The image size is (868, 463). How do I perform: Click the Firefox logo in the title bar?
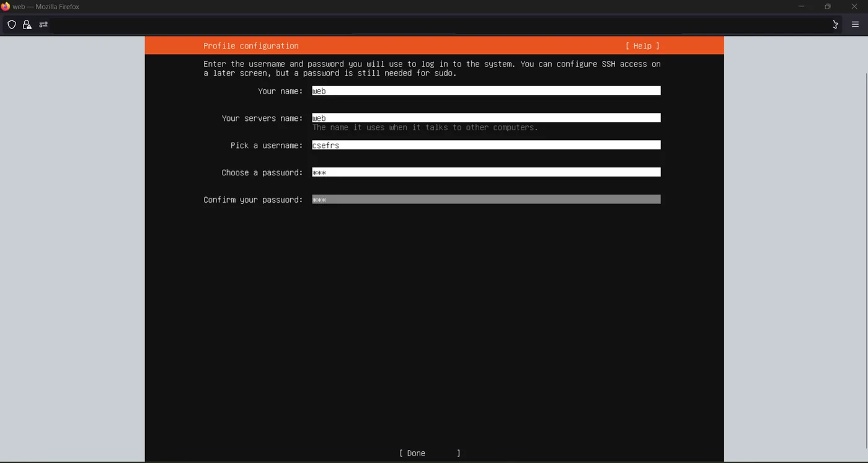tap(6, 7)
